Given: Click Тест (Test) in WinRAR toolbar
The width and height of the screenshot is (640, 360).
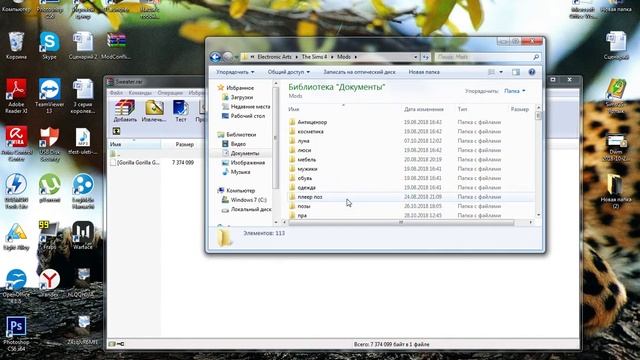Looking at the screenshot, I should (x=180, y=111).
